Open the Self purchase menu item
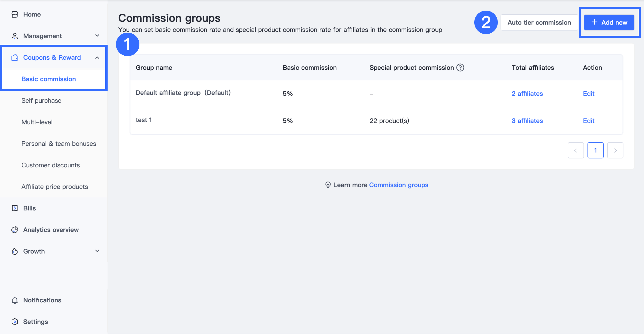The image size is (644, 334). [x=41, y=101]
